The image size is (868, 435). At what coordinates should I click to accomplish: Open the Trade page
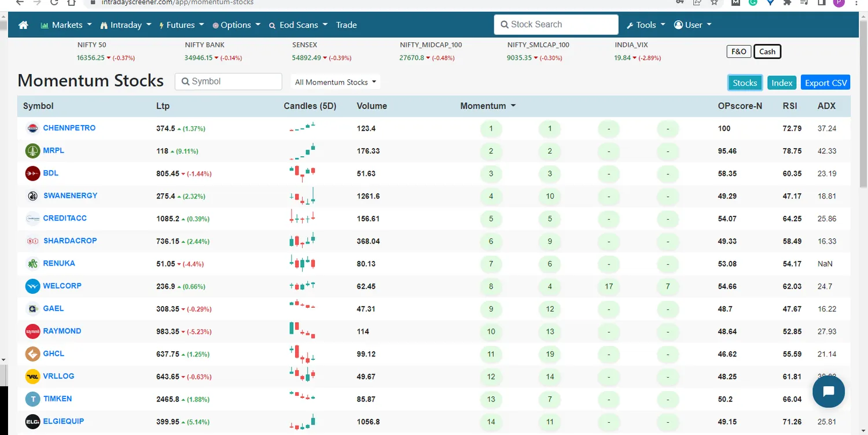346,25
